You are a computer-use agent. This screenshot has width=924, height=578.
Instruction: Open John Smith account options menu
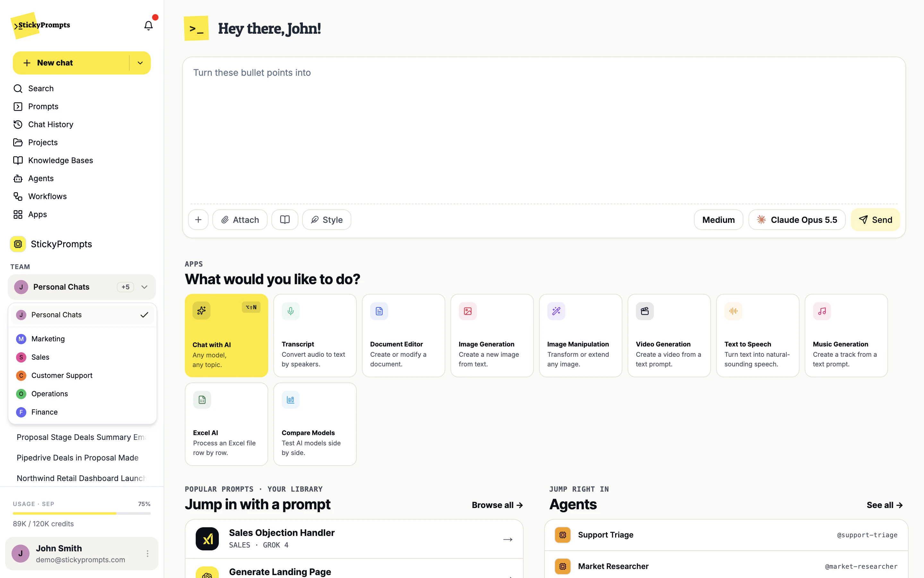[x=147, y=554]
